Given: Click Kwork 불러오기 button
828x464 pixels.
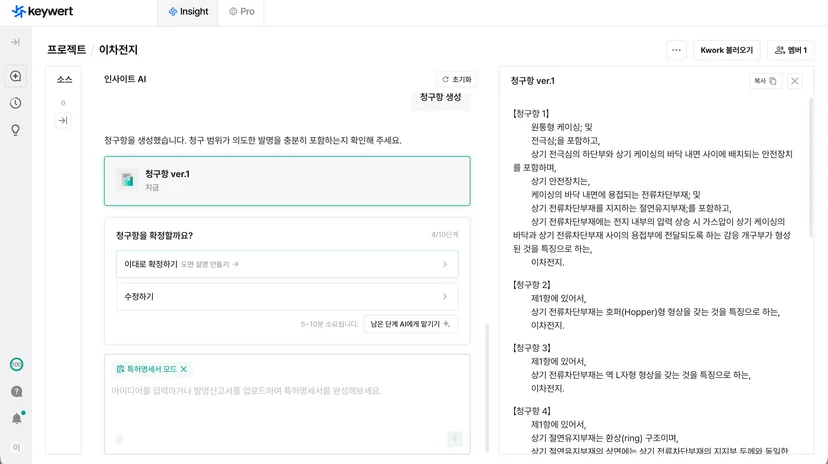Looking at the screenshot, I should (727, 50).
